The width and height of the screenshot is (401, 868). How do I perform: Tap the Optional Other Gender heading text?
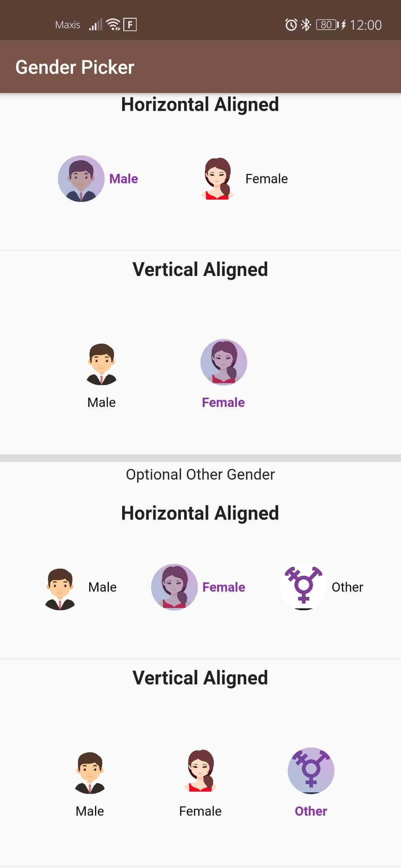click(200, 474)
